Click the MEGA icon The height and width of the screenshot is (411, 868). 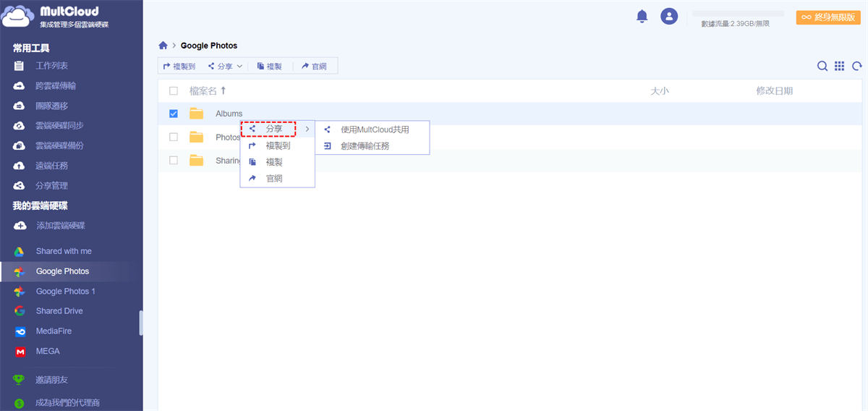[20, 352]
